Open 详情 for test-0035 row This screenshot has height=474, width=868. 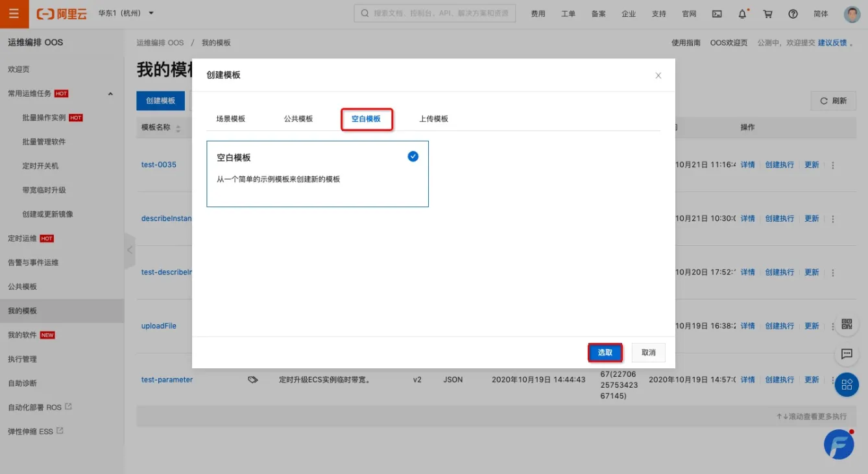point(748,165)
